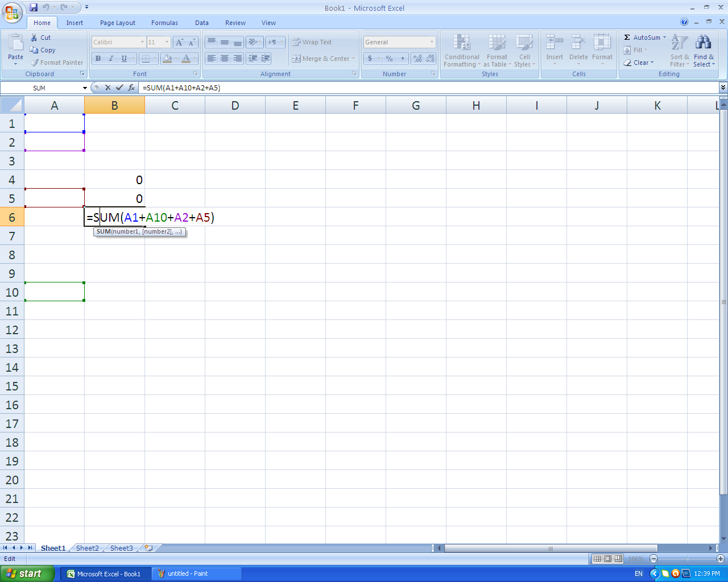Click Microsoft Excel - Book1 taskbar button
The image size is (728, 582).
(106, 573)
